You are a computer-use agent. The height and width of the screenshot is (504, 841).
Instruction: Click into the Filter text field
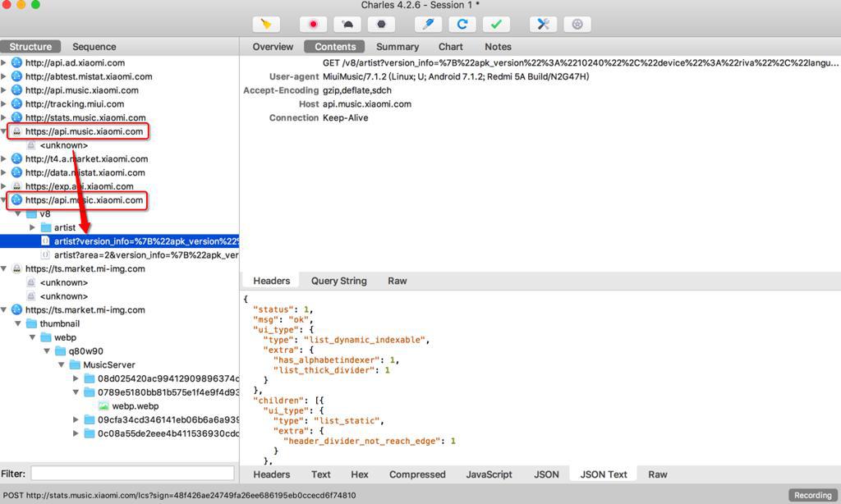(132, 474)
